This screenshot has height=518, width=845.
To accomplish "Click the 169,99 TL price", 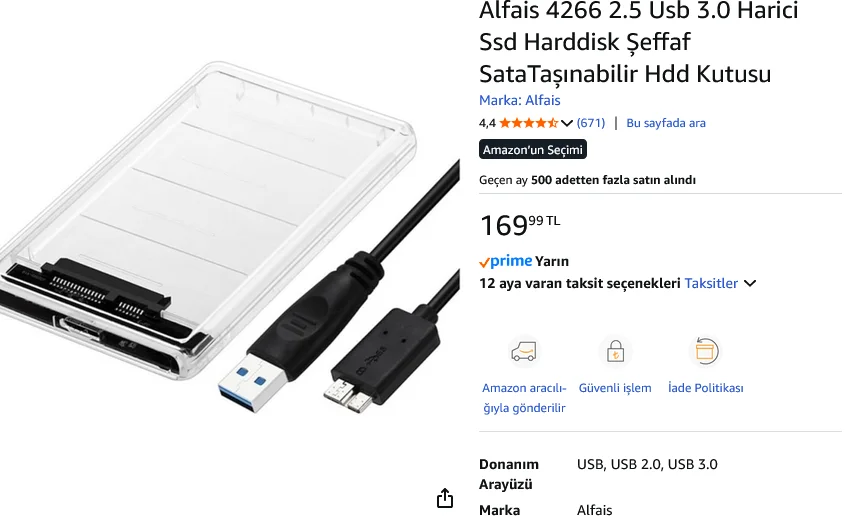I will 520,225.
